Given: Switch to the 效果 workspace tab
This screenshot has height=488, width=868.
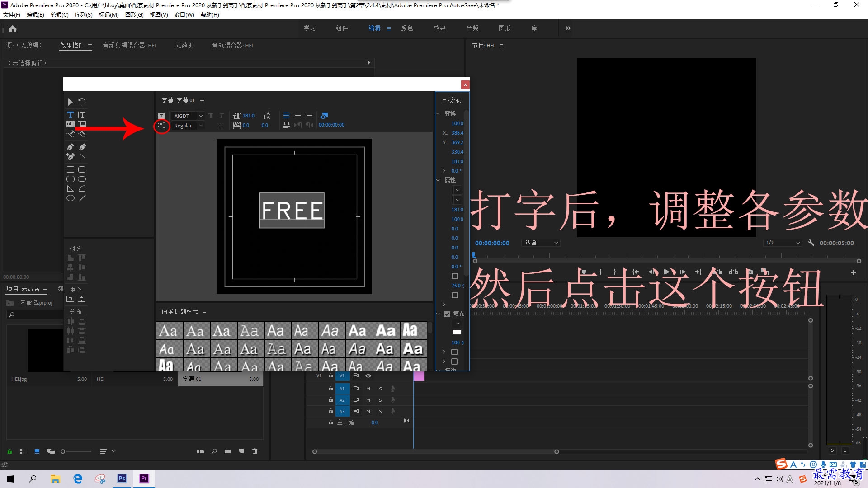Looking at the screenshot, I should coord(439,28).
